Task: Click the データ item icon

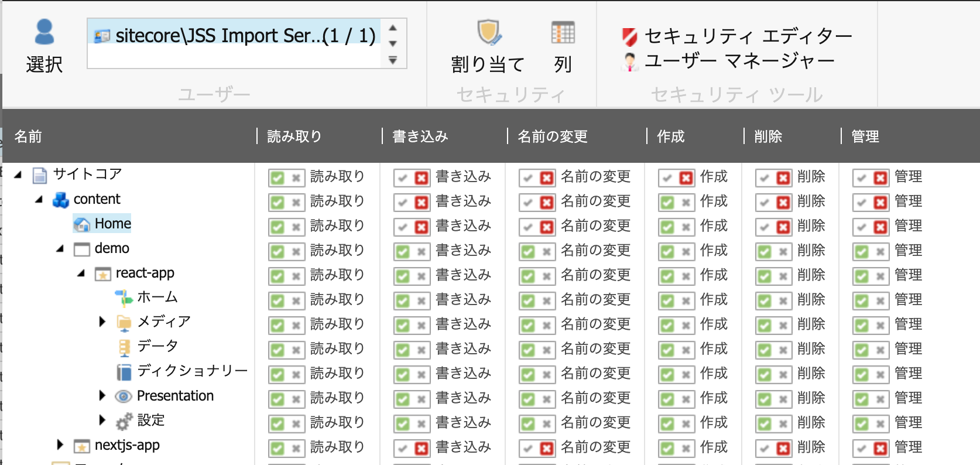Action: (x=124, y=347)
